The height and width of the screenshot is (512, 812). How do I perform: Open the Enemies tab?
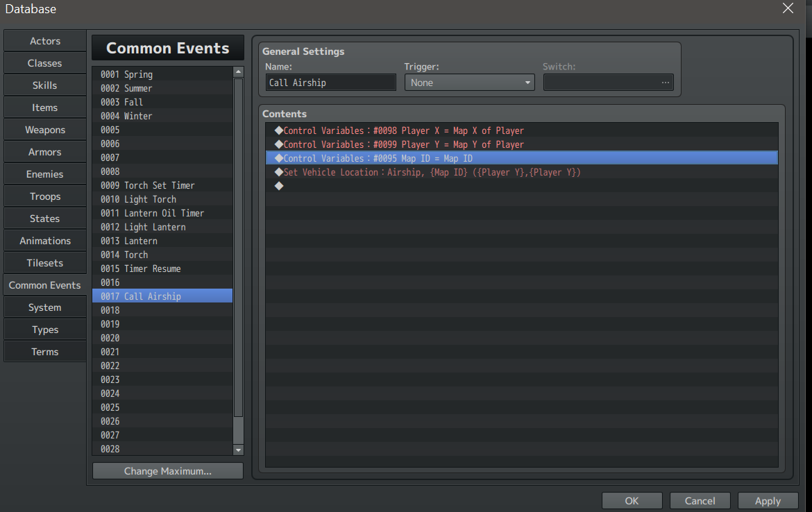click(x=45, y=174)
